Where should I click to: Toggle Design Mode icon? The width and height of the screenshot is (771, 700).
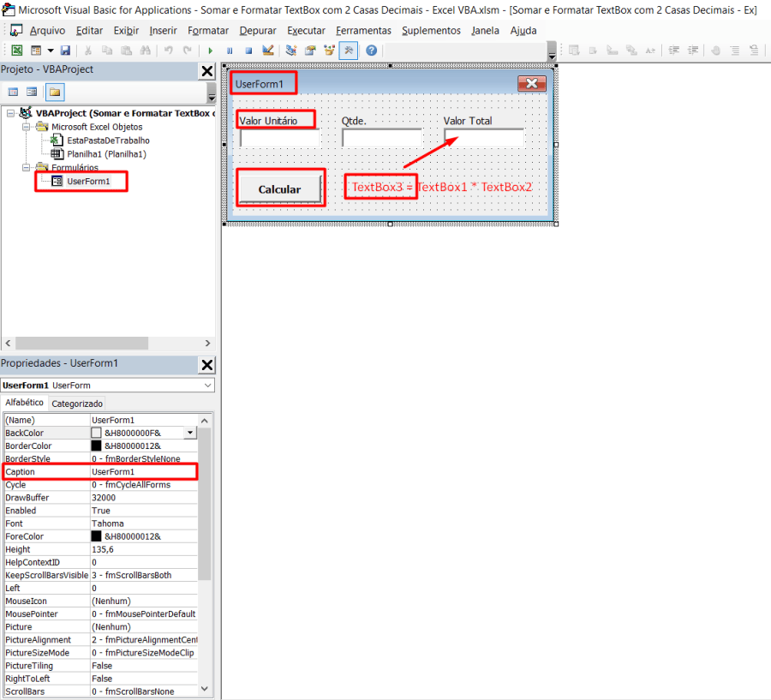[x=268, y=51]
